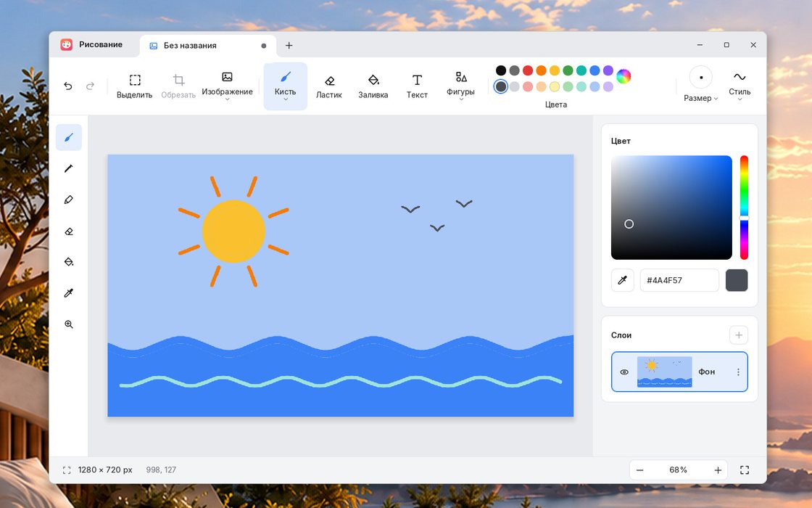Click the hex color input field

(x=679, y=280)
